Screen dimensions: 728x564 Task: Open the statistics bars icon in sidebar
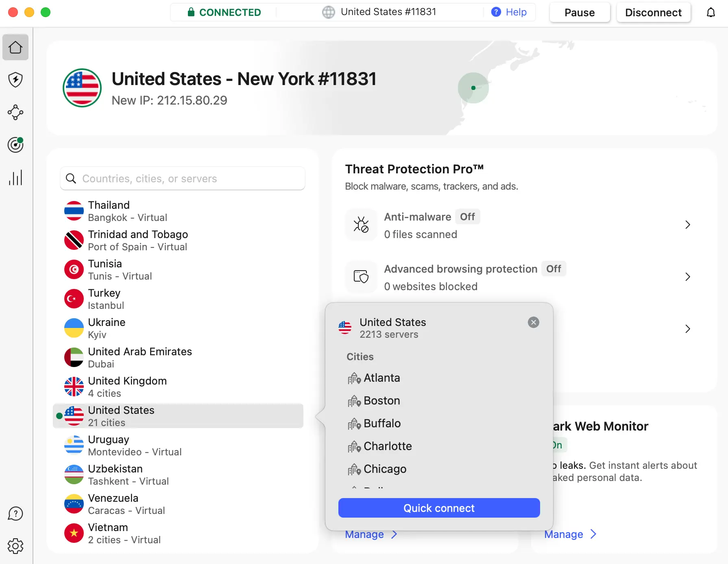click(15, 178)
